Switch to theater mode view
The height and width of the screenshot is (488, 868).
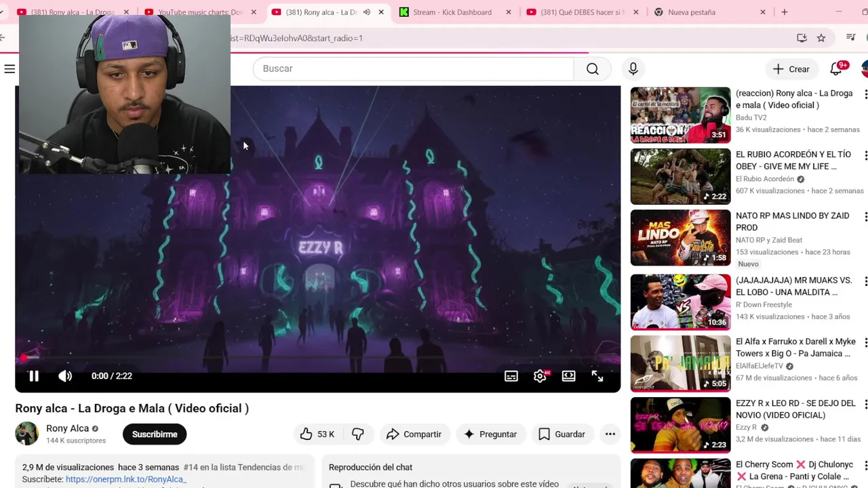click(569, 376)
